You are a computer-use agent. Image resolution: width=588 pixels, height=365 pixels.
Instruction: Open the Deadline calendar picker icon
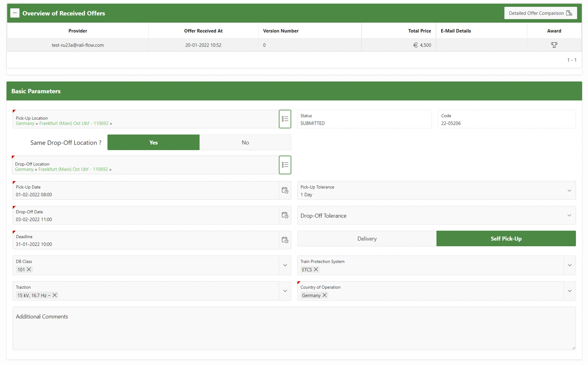click(285, 240)
